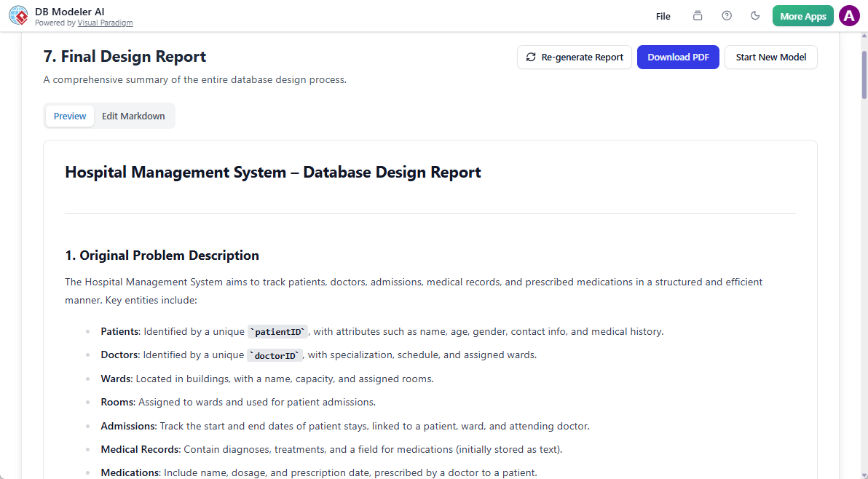Select the `doctorID` code snippet

point(275,355)
